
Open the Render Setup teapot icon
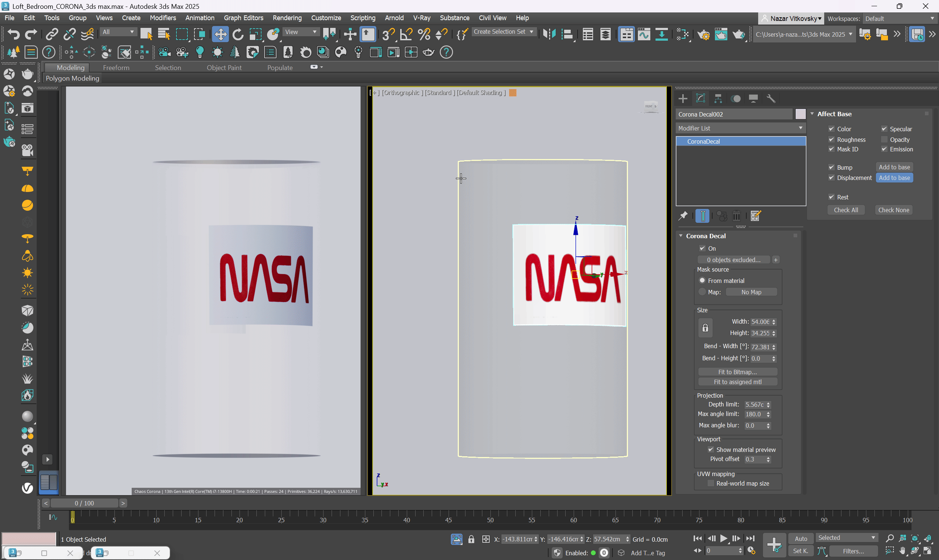click(704, 34)
